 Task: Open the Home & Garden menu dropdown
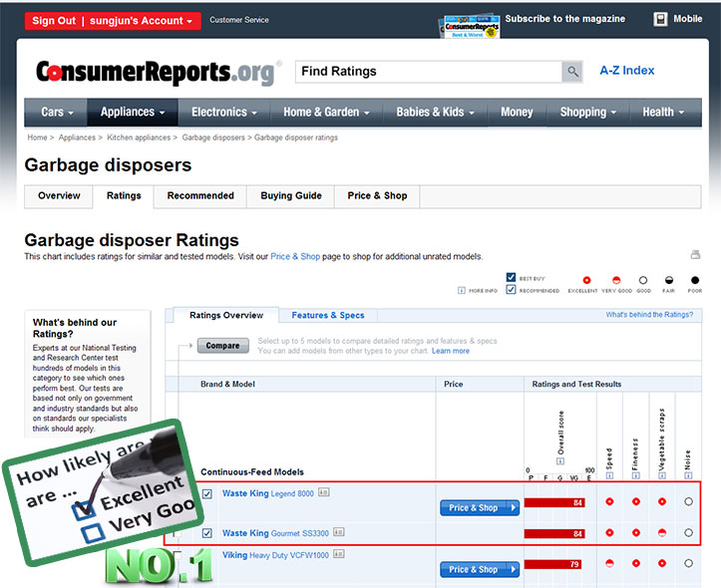(326, 112)
